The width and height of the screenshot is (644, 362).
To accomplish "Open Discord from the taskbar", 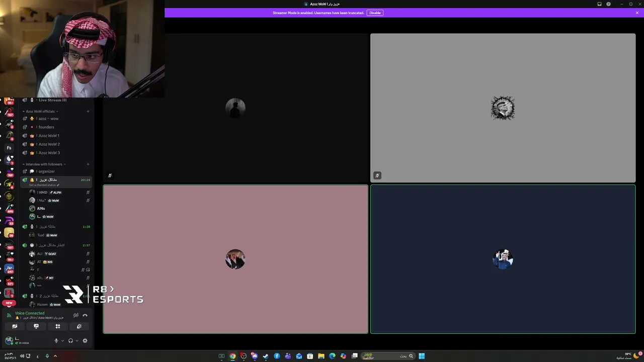I will click(255, 356).
